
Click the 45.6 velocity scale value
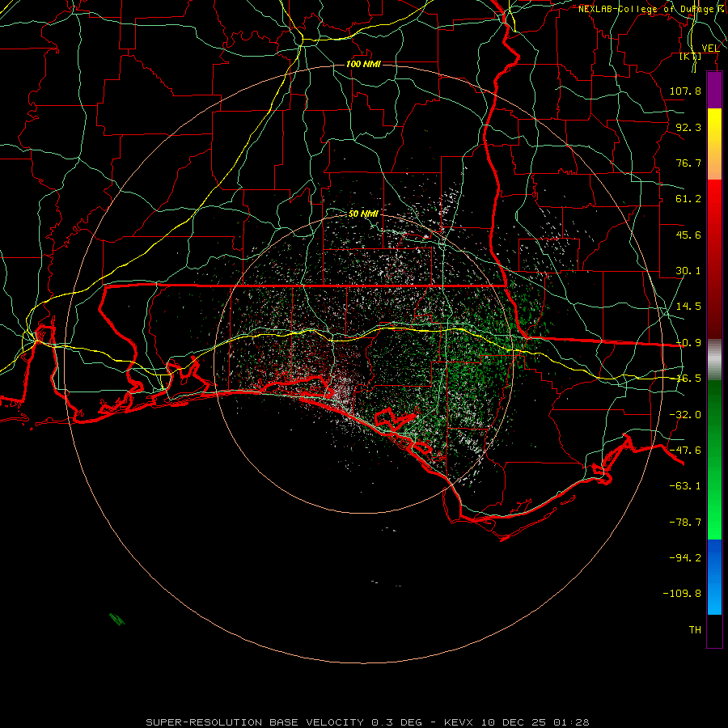coord(688,235)
